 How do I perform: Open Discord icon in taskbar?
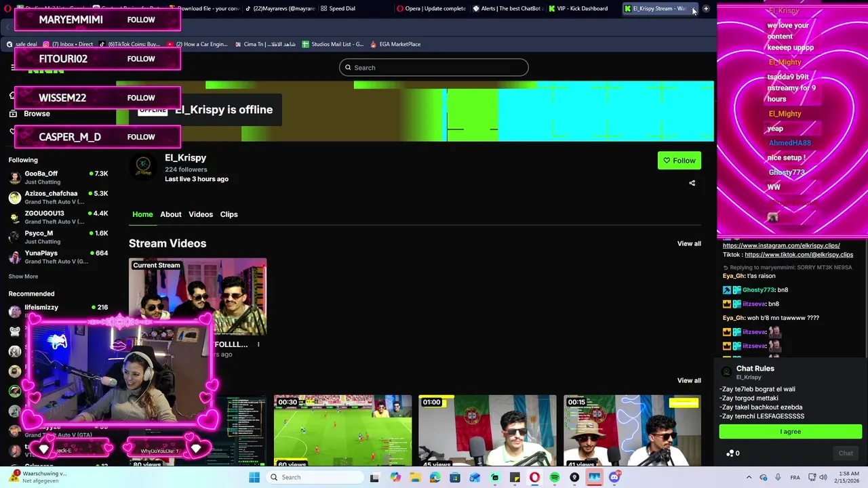tap(614, 477)
